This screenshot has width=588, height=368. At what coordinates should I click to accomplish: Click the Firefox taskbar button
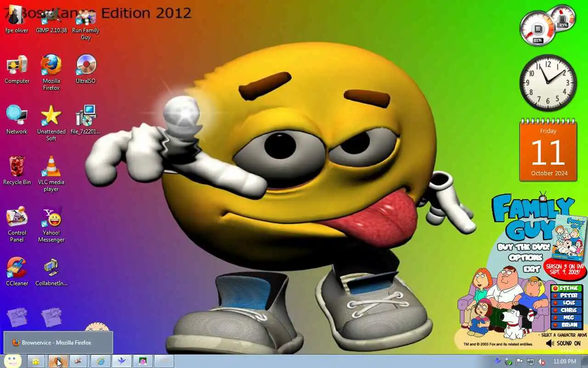[58, 362]
